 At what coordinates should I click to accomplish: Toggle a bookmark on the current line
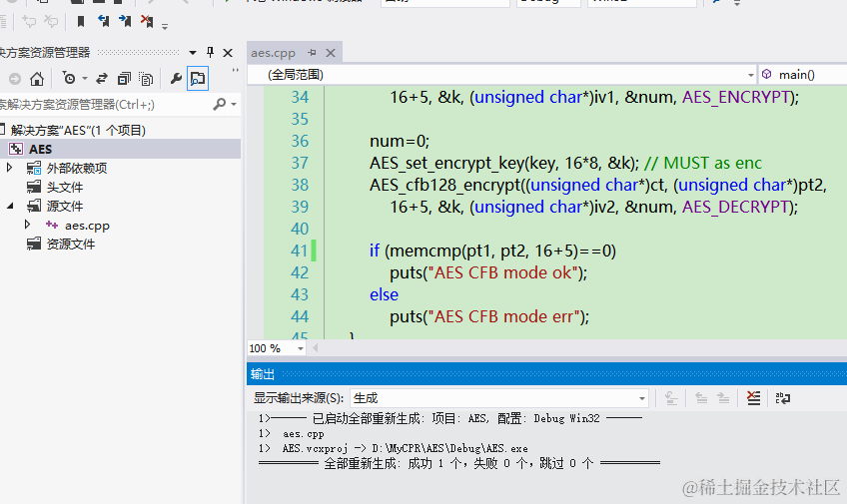[81, 21]
